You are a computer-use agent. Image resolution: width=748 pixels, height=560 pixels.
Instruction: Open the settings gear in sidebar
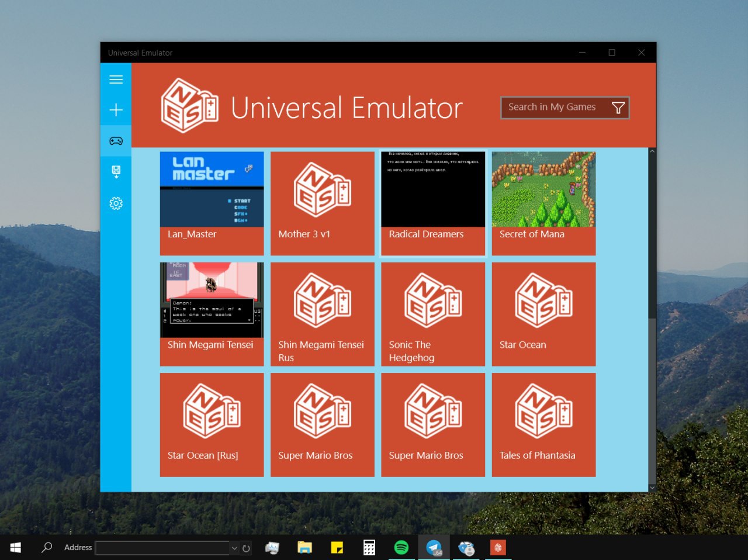pos(116,203)
